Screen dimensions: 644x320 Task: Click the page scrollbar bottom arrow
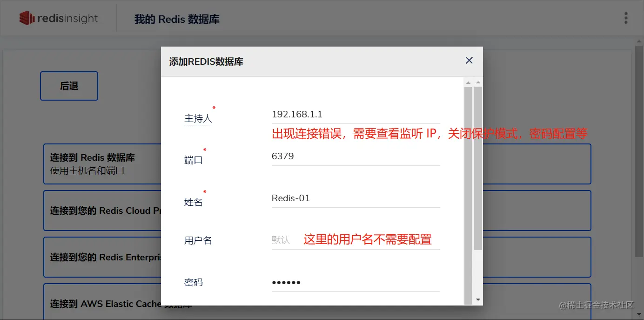coord(639,315)
